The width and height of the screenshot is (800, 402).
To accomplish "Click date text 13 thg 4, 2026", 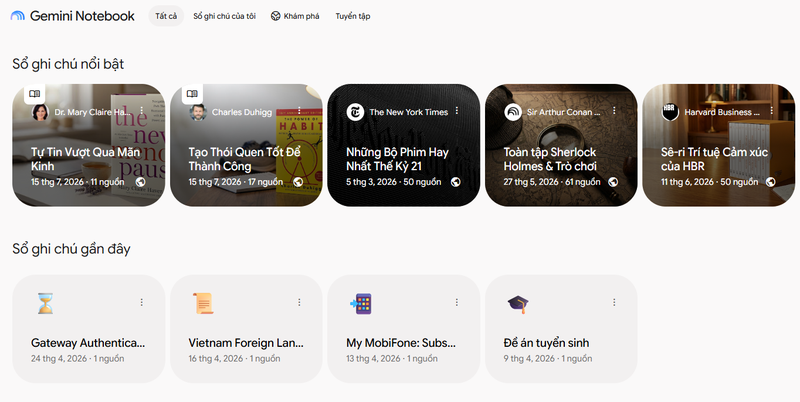I will (373, 359).
